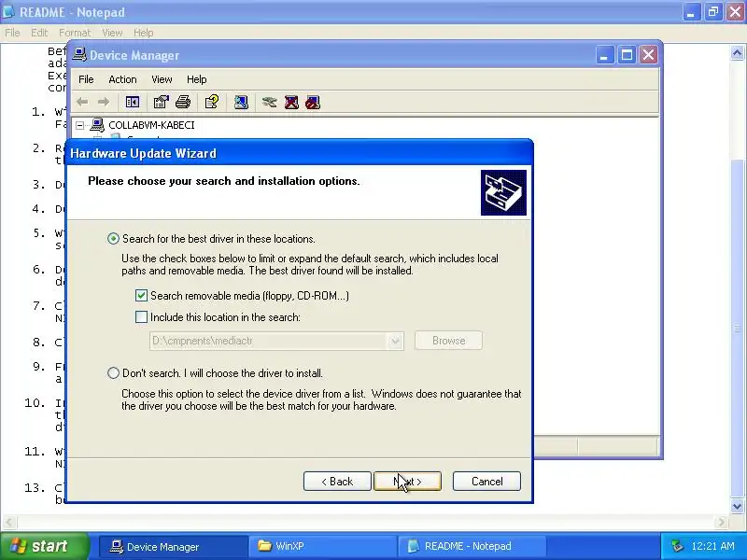Click the Scan for hardware changes icon
The width and height of the screenshot is (747, 560).
click(x=241, y=102)
